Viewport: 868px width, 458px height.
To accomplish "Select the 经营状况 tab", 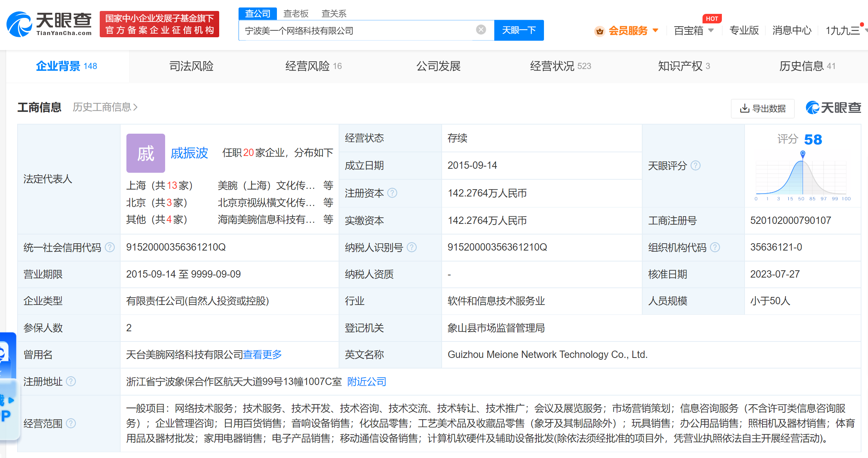I will pyautogui.click(x=560, y=66).
